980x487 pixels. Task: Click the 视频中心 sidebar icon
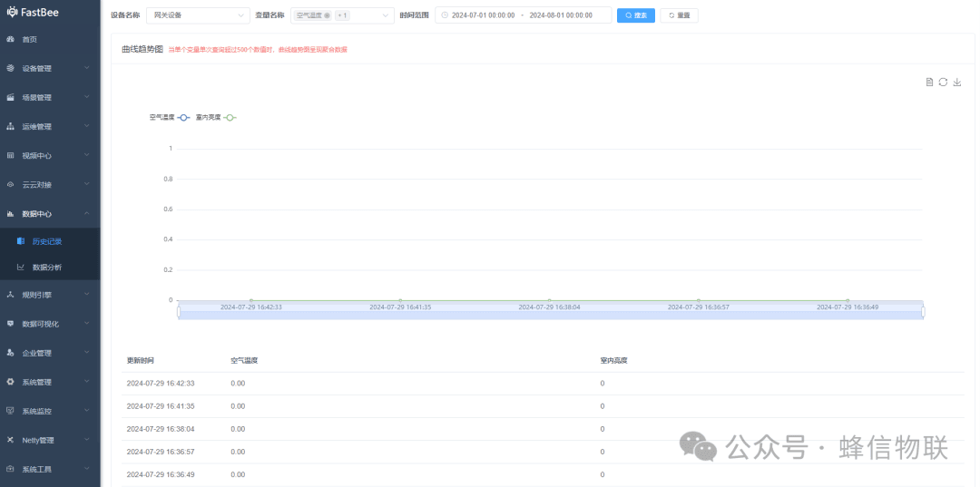coord(10,155)
